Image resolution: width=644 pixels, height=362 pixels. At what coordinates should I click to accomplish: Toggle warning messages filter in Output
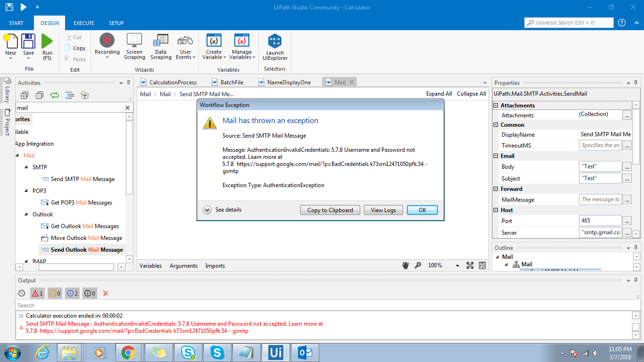click(x=55, y=293)
